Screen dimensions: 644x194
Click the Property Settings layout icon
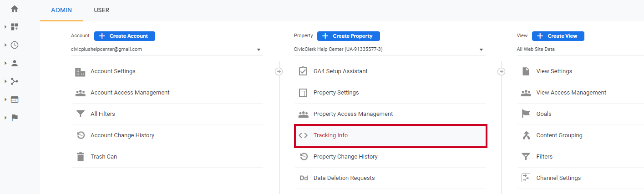[x=303, y=93]
